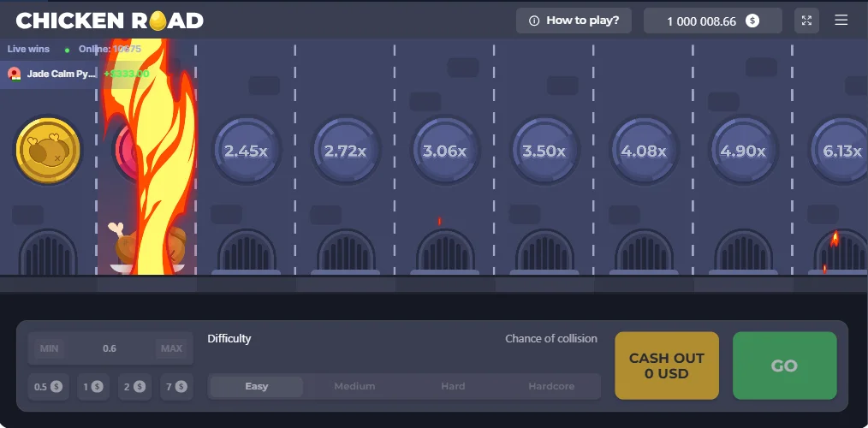This screenshot has height=428, width=868.
Task: Select Hardcore difficulty
Action: coord(551,386)
